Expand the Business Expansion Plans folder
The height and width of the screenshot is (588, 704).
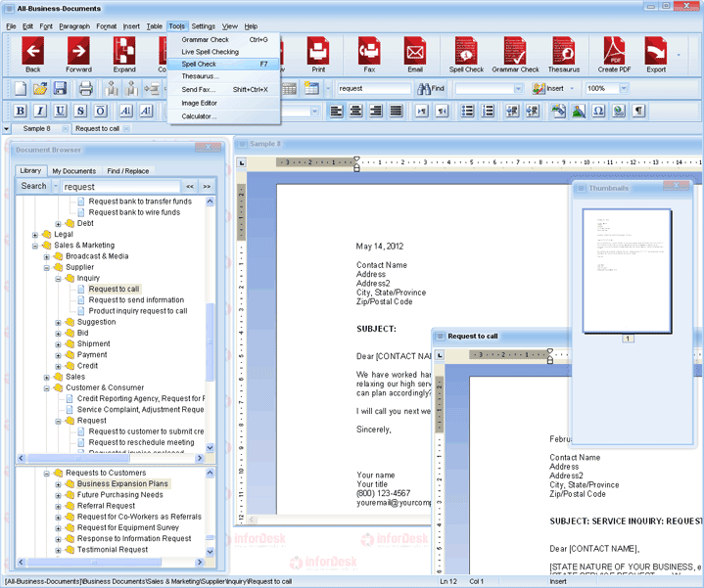(58, 484)
